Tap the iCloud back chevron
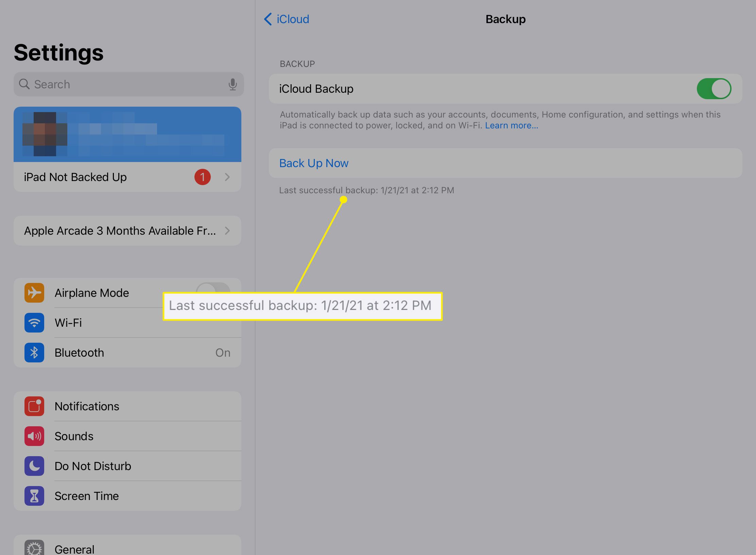Screen dimensions: 756x555 coord(268,19)
